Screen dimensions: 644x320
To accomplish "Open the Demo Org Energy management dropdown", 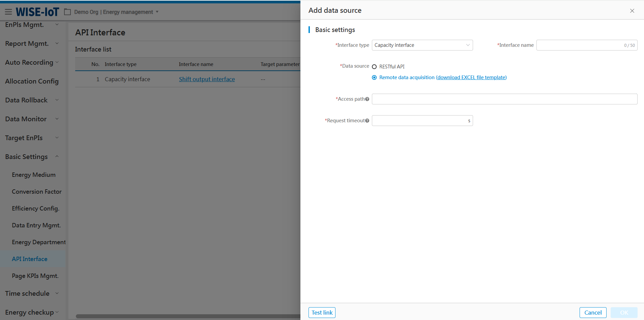I will 116,12.
